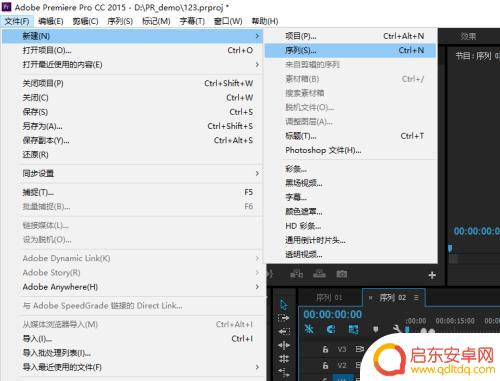This screenshot has width=500, height=381.
Task: Open the 帮助(H) menu
Action: pyautogui.click(x=265, y=21)
